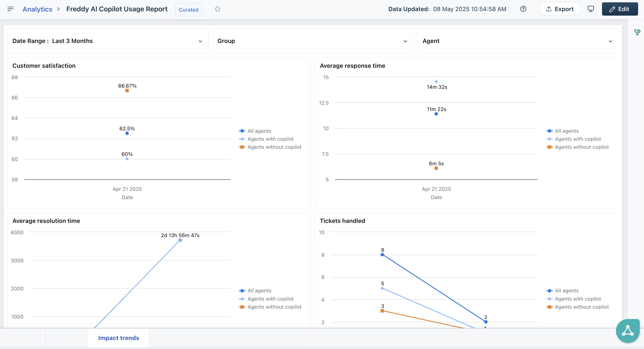
Task: Toggle All agents series in Customer satisfaction
Action: (259, 131)
